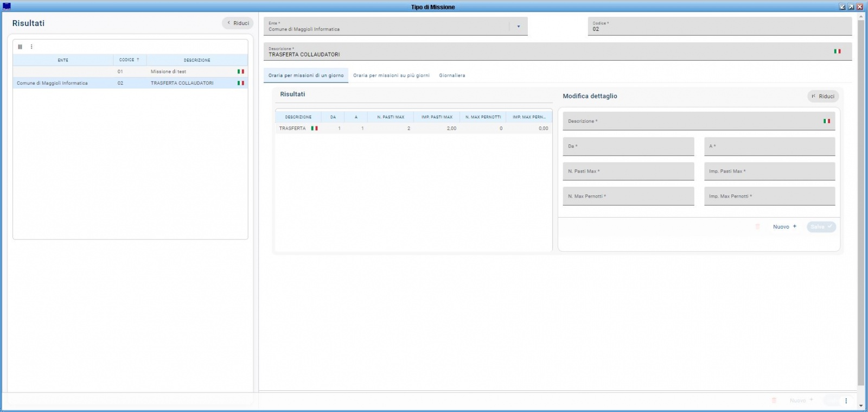Open three-dot options menu above results table
The width and height of the screenshot is (868, 412).
[x=31, y=47]
